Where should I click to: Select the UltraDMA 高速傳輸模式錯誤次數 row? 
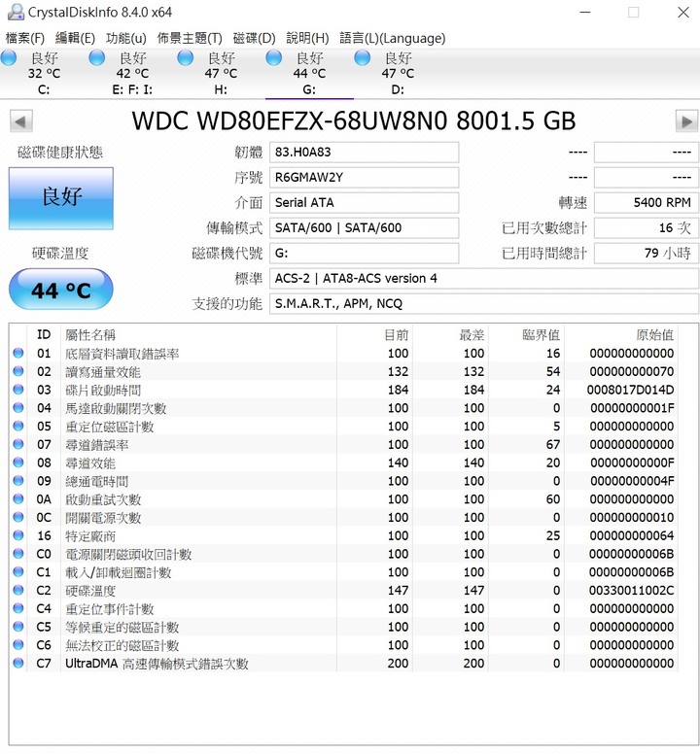coord(343,664)
